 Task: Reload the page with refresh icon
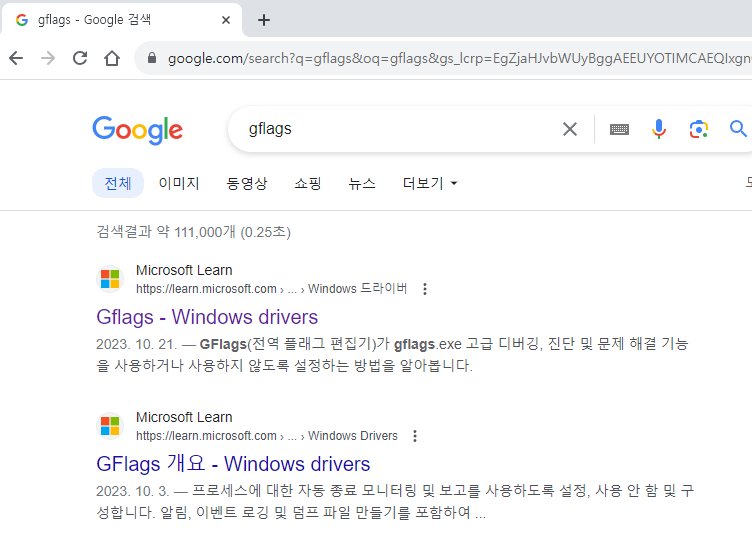click(x=80, y=58)
